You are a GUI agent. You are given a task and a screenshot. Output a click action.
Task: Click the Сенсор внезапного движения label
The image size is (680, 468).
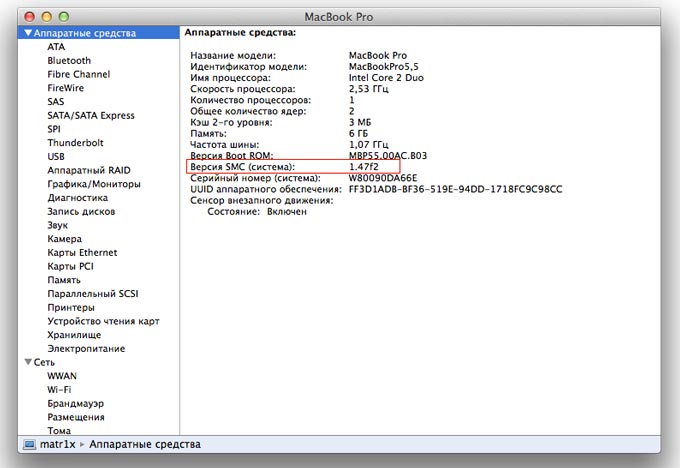[262, 200]
